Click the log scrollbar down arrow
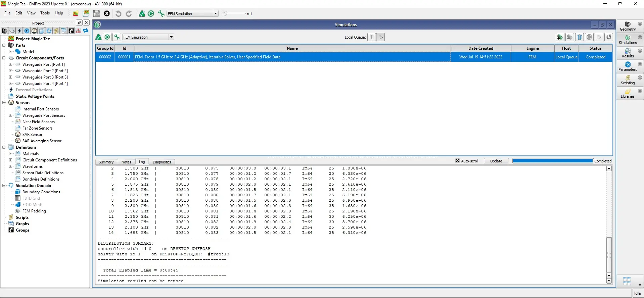Screen dimensions: 644x298 (609, 281)
